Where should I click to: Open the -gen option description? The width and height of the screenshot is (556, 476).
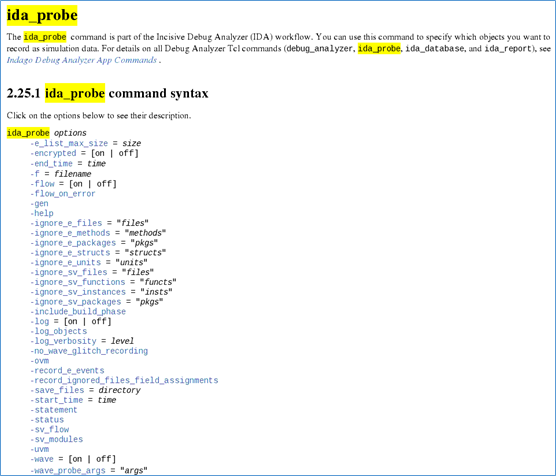(39, 204)
